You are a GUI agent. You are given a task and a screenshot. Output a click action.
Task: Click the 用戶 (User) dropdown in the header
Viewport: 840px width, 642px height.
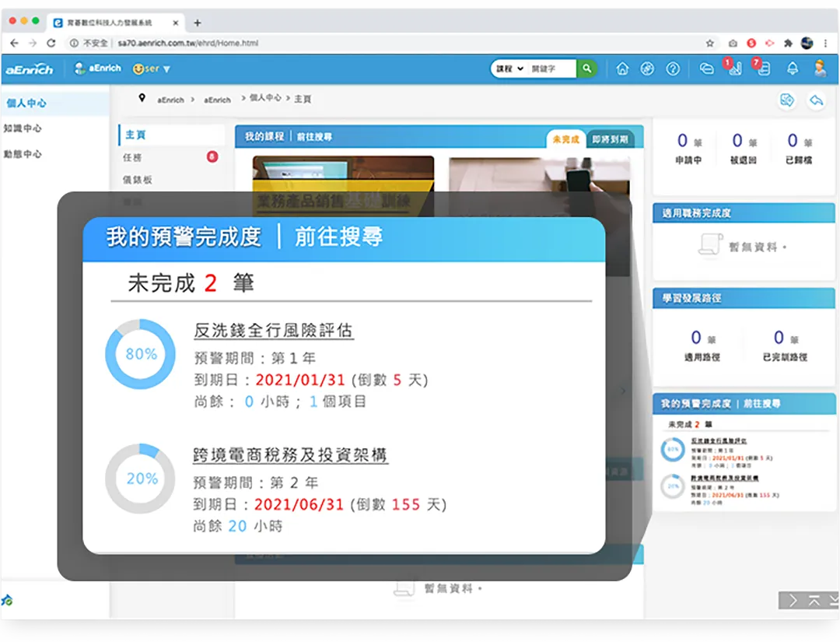click(x=150, y=68)
